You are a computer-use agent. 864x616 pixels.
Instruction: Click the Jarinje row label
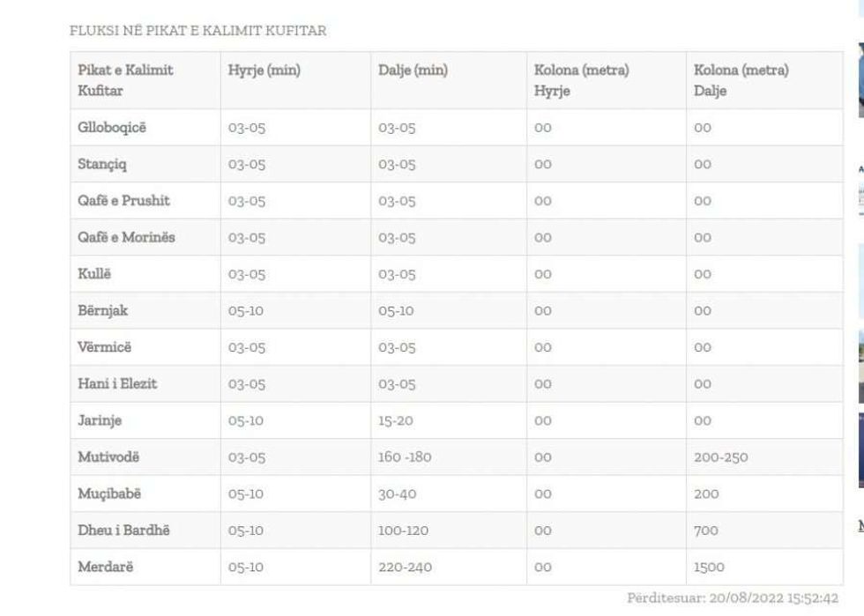(101, 420)
